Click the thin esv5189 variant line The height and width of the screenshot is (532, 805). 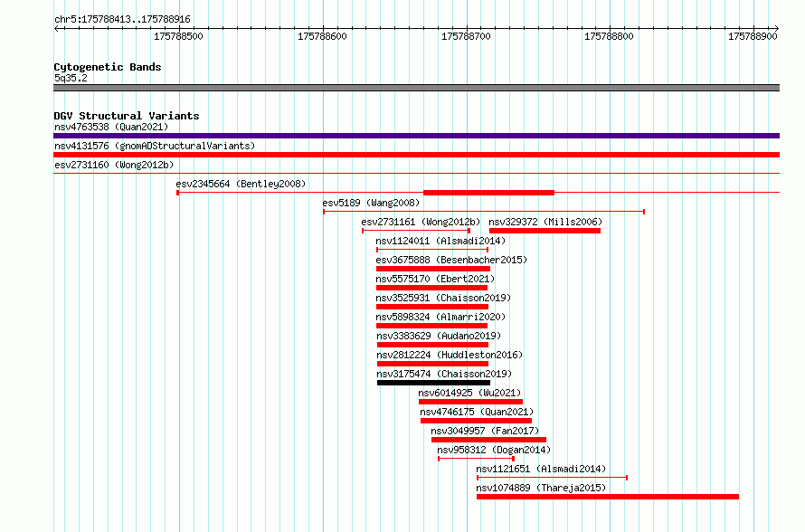click(x=484, y=212)
